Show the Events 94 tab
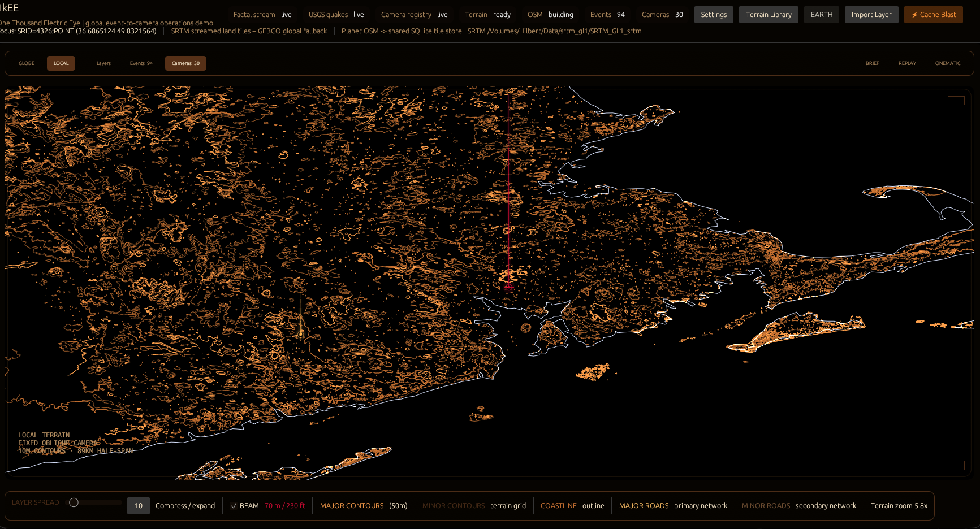Image resolution: width=980 pixels, height=529 pixels. [141, 63]
